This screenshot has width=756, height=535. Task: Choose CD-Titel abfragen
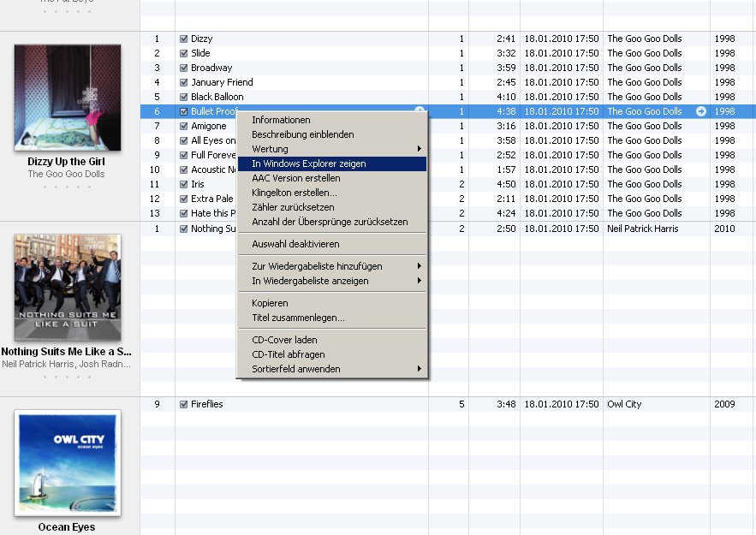click(x=331, y=354)
